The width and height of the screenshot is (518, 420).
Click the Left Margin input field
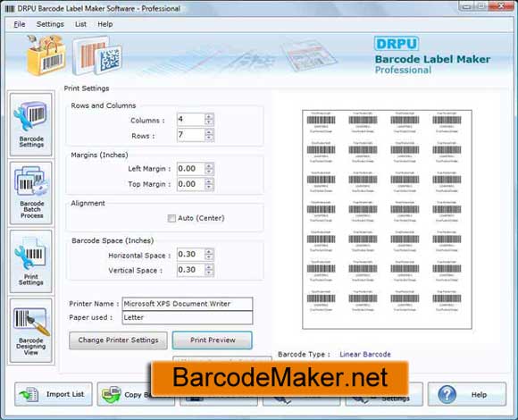click(x=191, y=169)
